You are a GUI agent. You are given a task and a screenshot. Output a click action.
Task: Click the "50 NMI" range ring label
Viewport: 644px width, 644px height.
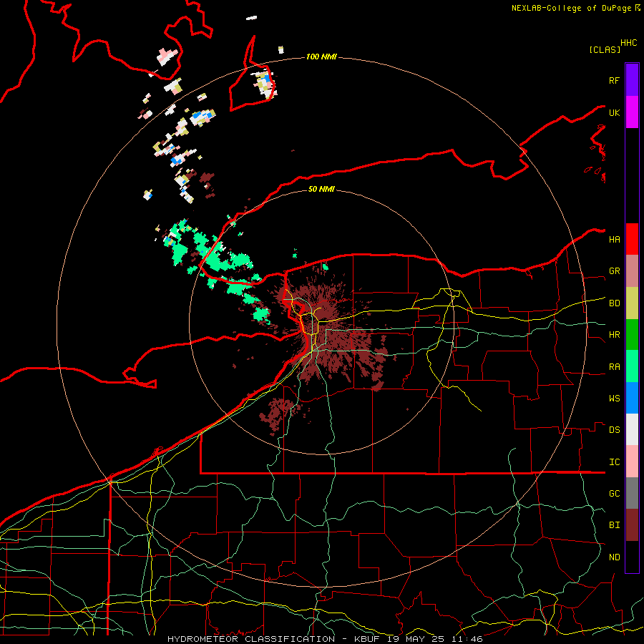[321, 189]
